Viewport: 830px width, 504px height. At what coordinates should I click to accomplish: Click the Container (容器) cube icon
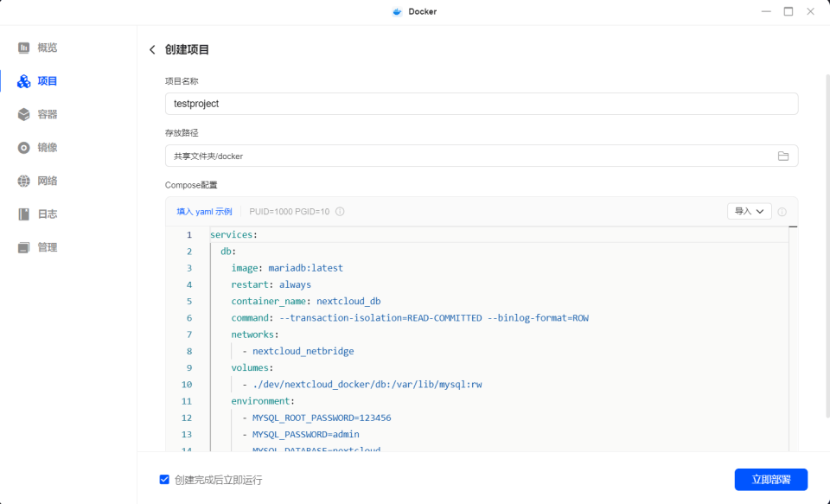24,114
